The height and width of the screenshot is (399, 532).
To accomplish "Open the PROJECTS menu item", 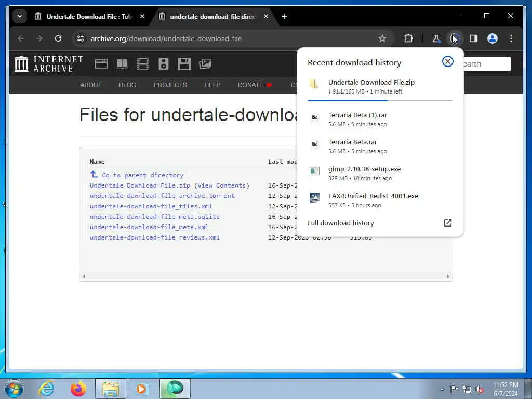I will pyautogui.click(x=170, y=85).
